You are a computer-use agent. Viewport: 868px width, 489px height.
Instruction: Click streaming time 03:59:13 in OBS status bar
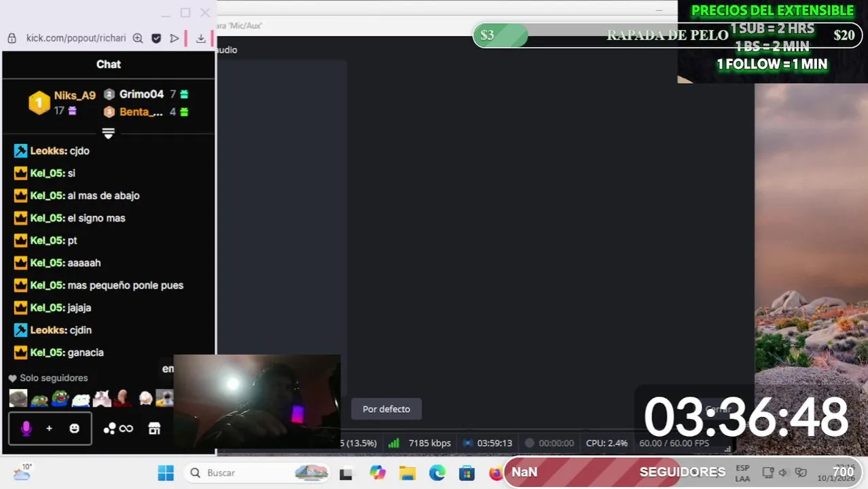(494, 443)
